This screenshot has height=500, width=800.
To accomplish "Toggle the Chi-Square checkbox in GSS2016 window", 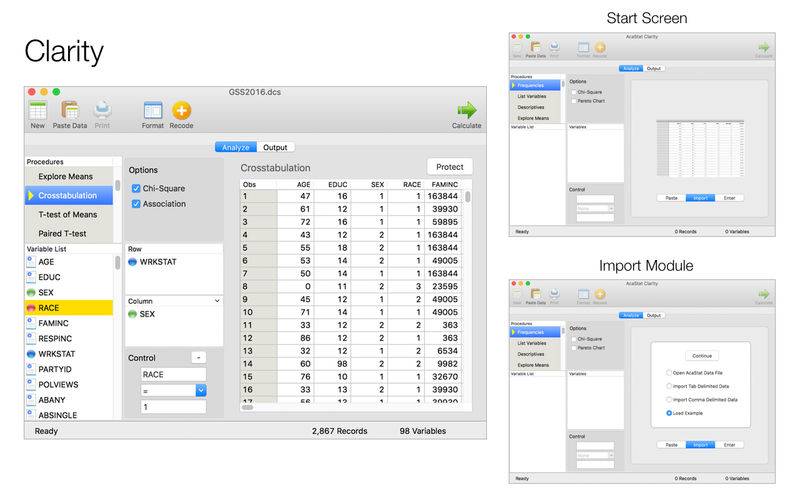I will point(136,188).
